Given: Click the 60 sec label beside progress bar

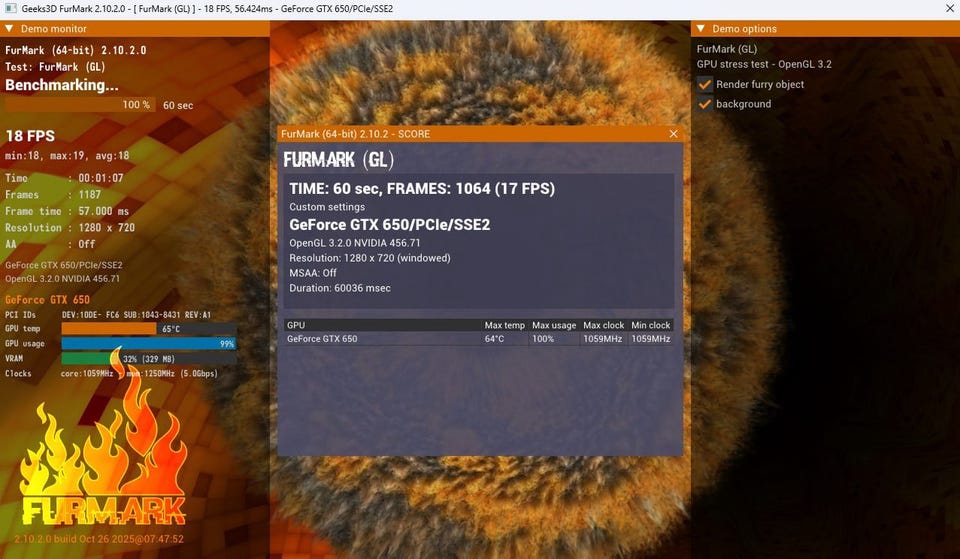Looking at the screenshot, I should click(178, 105).
